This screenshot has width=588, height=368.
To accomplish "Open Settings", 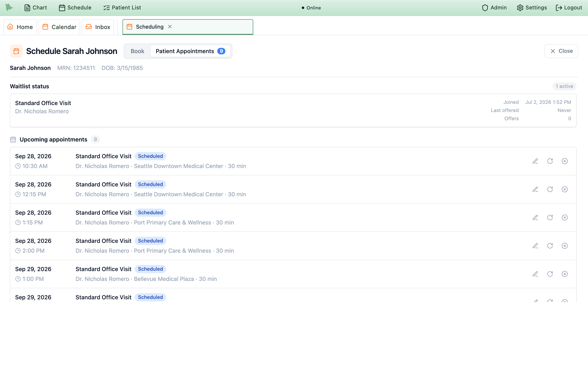I will (532, 8).
